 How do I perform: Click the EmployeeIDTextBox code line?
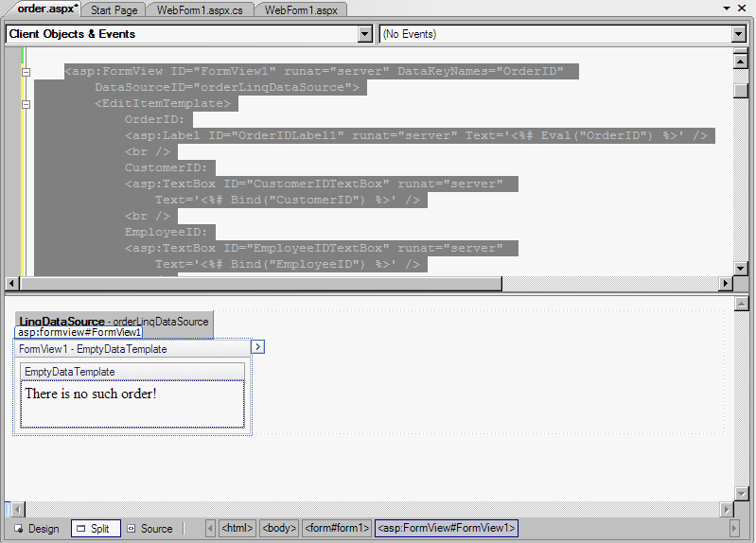pos(314,249)
